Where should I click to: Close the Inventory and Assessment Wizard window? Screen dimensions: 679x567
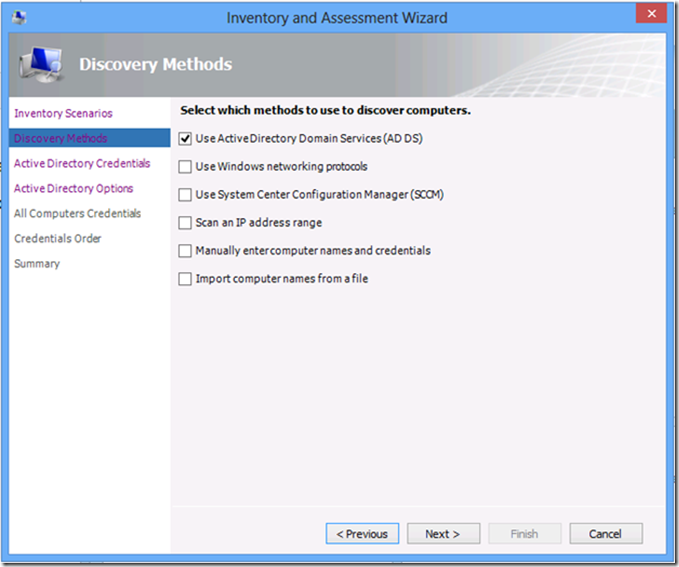tap(651, 13)
